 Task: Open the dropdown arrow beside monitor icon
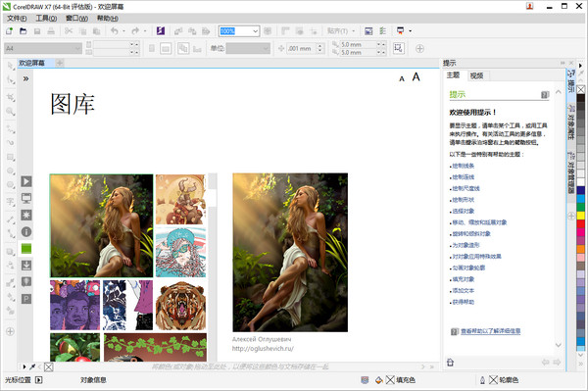[x=411, y=31]
